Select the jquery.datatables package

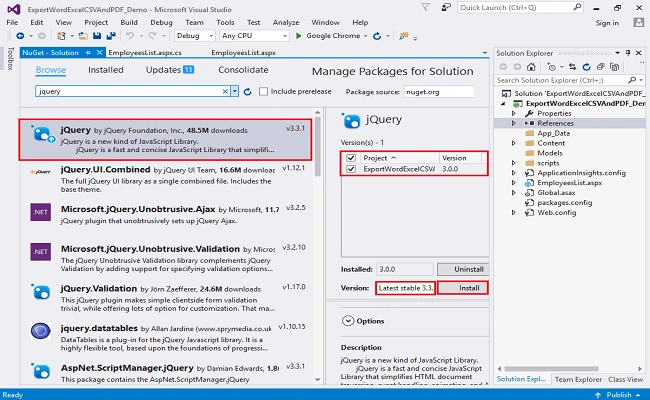(167, 338)
